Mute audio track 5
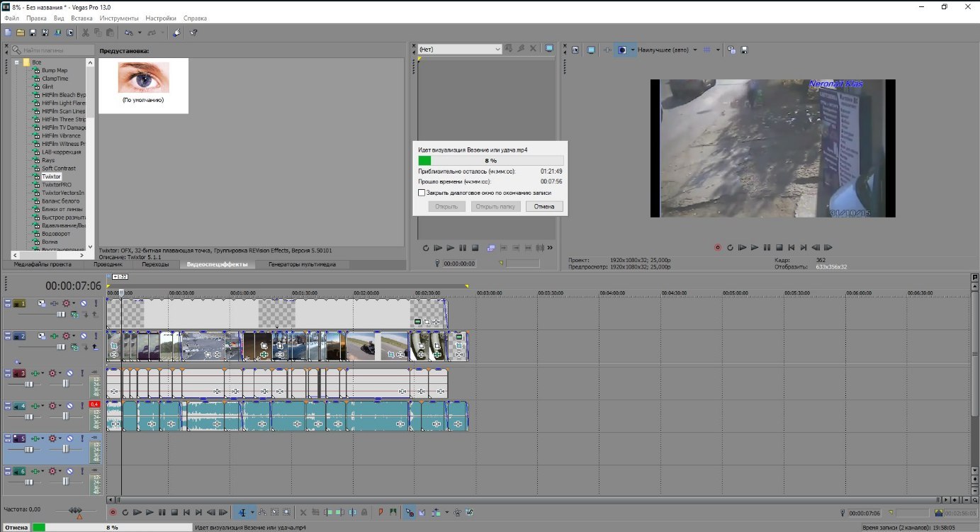The height and width of the screenshot is (532, 980). coord(69,438)
